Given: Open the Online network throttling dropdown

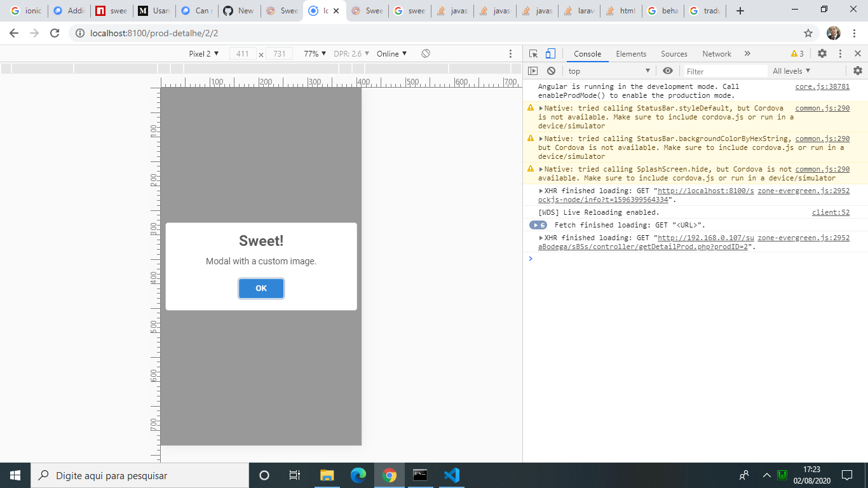Looking at the screenshot, I should pyautogui.click(x=390, y=54).
